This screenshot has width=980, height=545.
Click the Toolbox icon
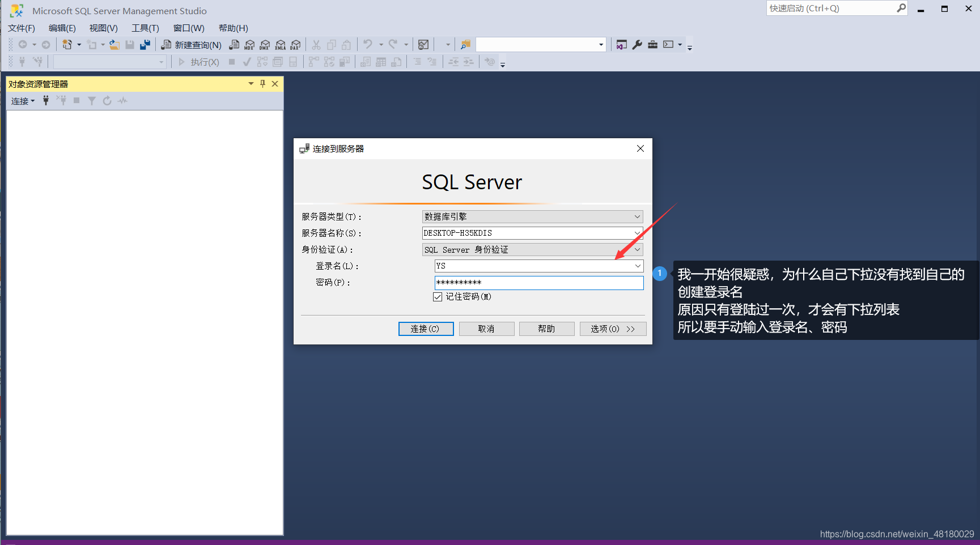click(653, 45)
